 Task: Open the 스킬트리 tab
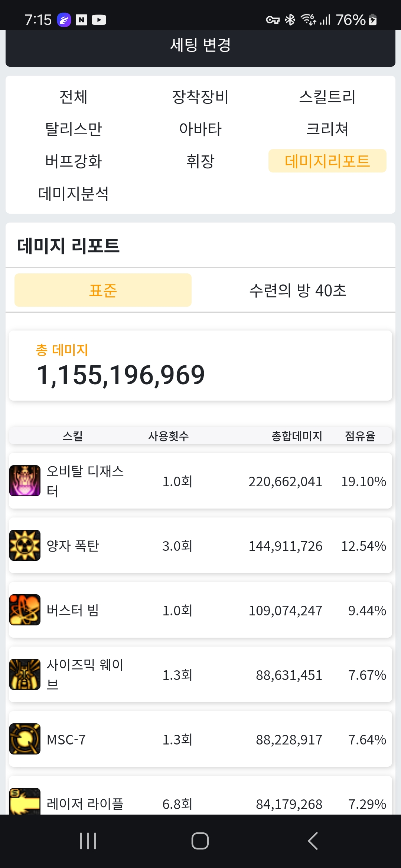[x=327, y=97]
